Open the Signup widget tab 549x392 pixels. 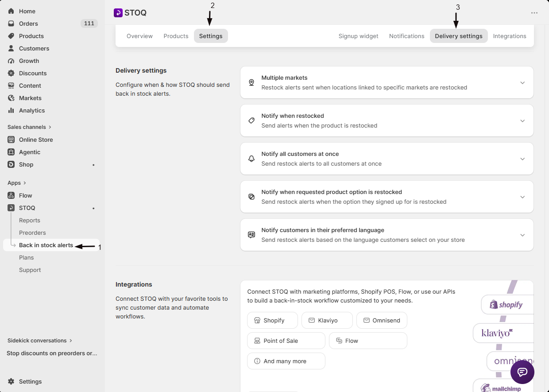point(358,36)
